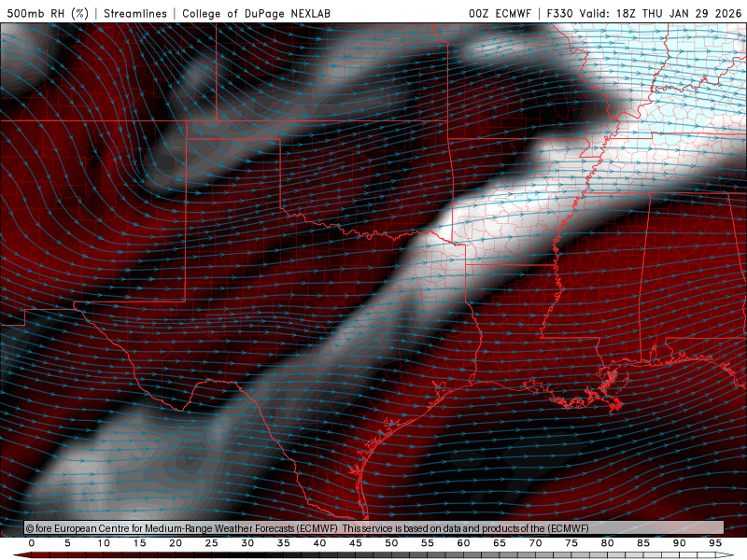Viewport: 747px width, 560px height.
Task: Click the '60' value on colorbar scale
Action: (463, 543)
